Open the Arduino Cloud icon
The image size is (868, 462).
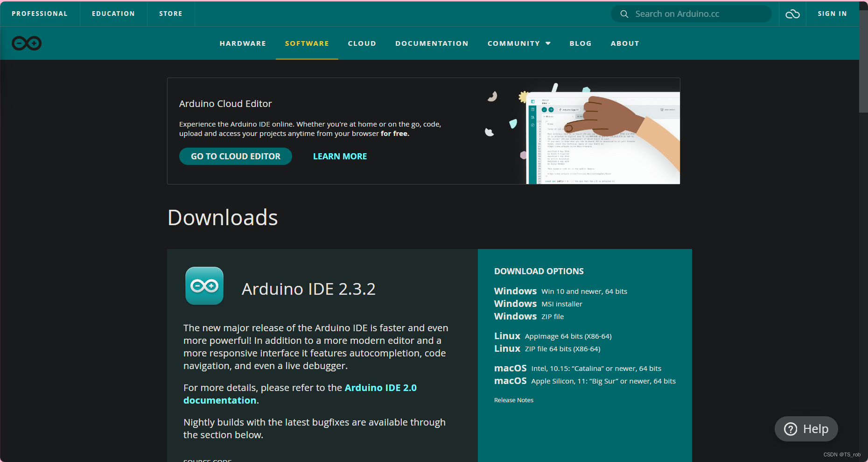coord(792,14)
